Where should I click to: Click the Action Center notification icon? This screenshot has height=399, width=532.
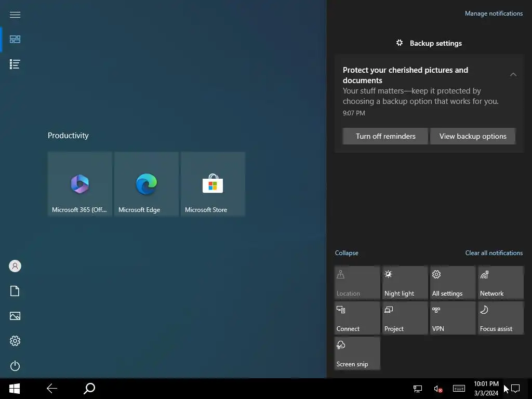pos(515,389)
